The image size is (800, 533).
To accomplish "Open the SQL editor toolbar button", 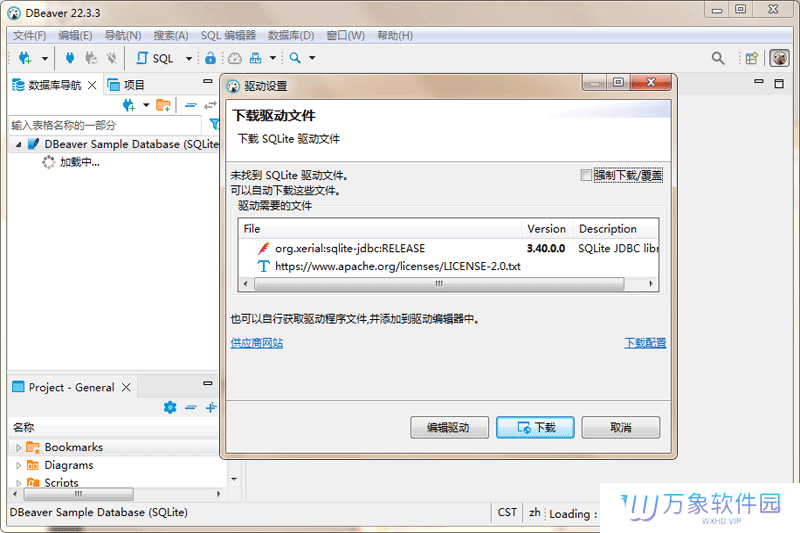I will [155, 59].
